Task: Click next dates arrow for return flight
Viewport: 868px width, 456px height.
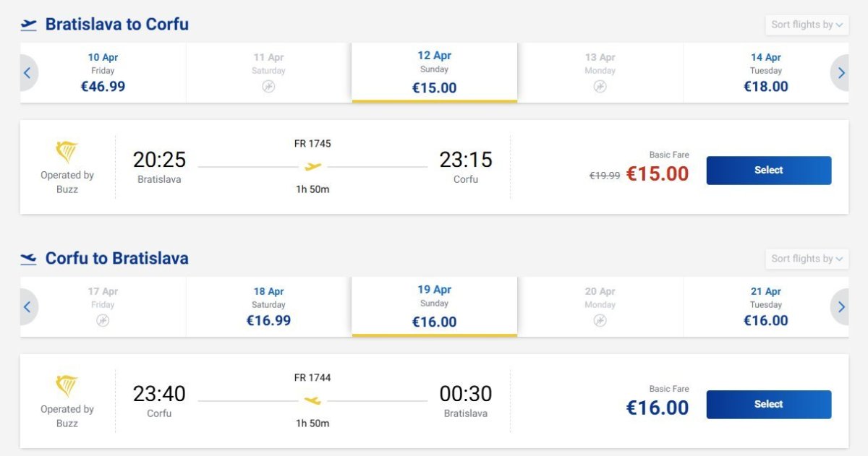Action: coord(841,306)
